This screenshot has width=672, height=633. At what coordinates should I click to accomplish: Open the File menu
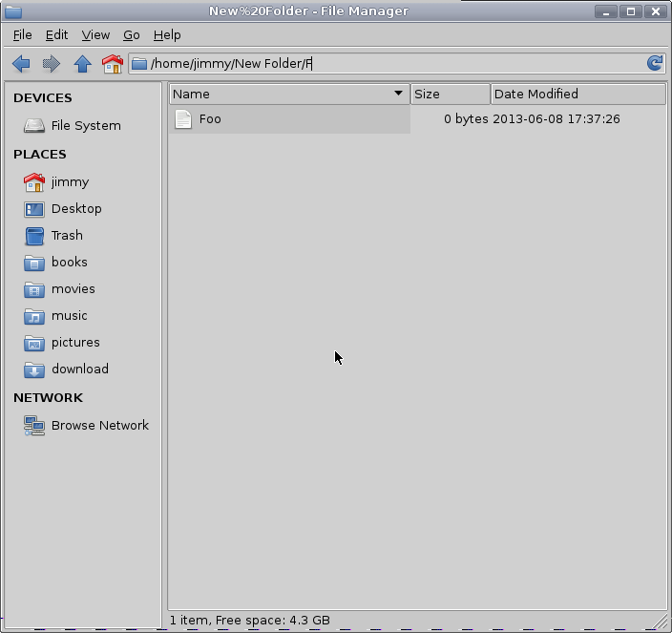point(22,34)
